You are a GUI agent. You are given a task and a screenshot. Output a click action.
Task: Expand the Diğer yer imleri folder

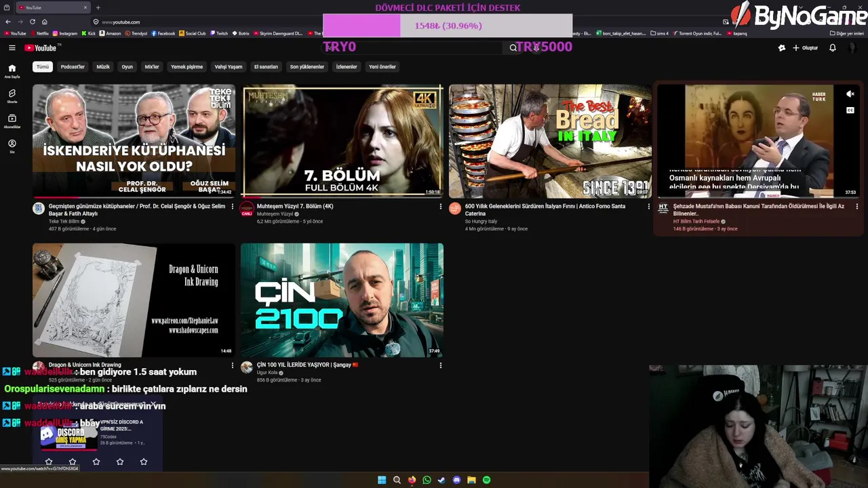(847, 33)
